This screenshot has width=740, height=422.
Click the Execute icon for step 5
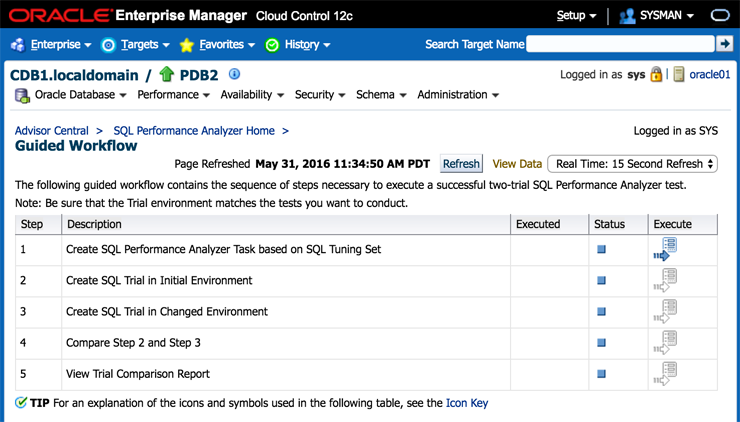click(x=666, y=374)
